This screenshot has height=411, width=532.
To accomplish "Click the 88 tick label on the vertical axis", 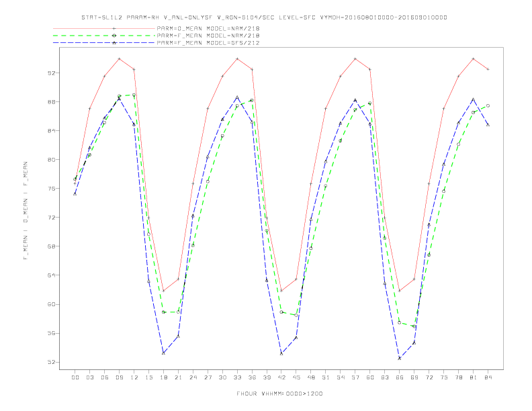I will pos(51,101).
